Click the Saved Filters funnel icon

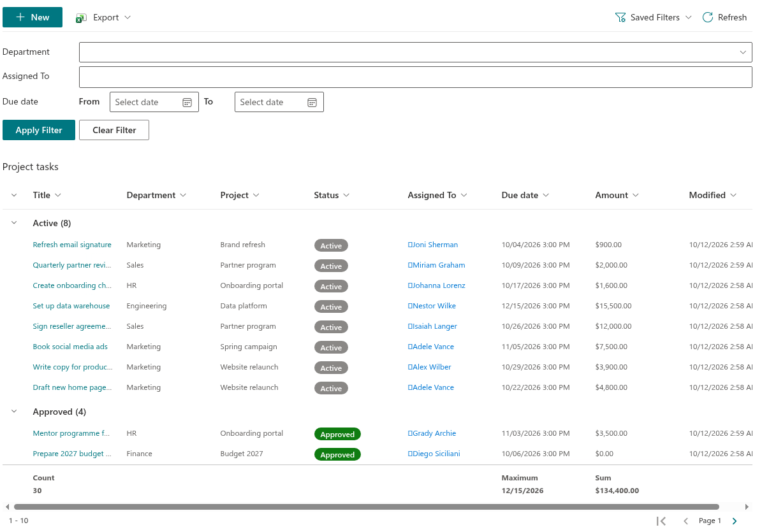coord(620,17)
